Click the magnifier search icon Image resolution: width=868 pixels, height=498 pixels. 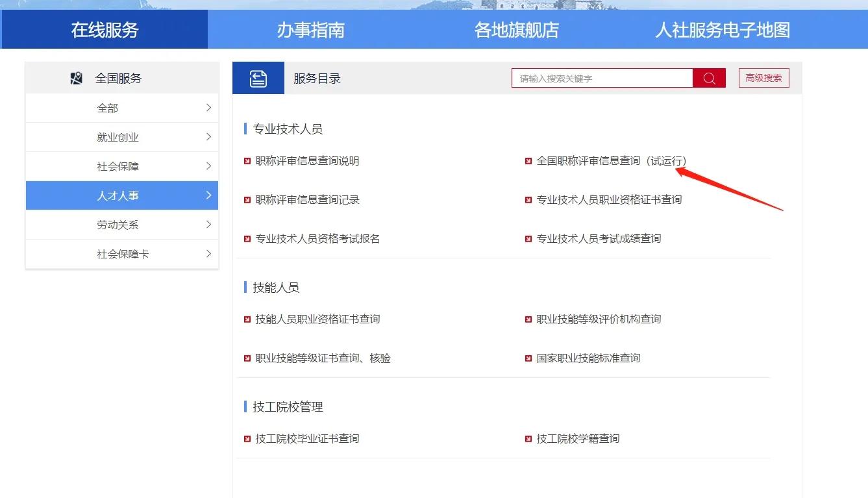(x=709, y=78)
